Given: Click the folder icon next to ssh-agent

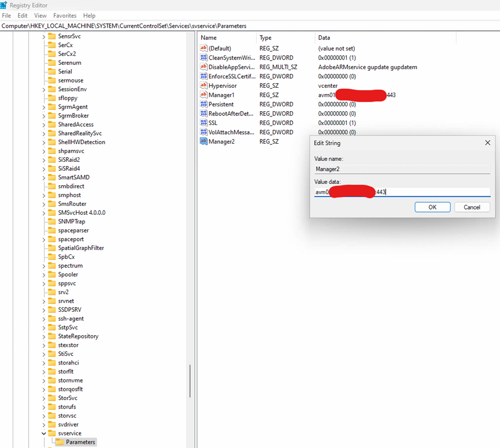Looking at the screenshot, I should tap(52, 319).
